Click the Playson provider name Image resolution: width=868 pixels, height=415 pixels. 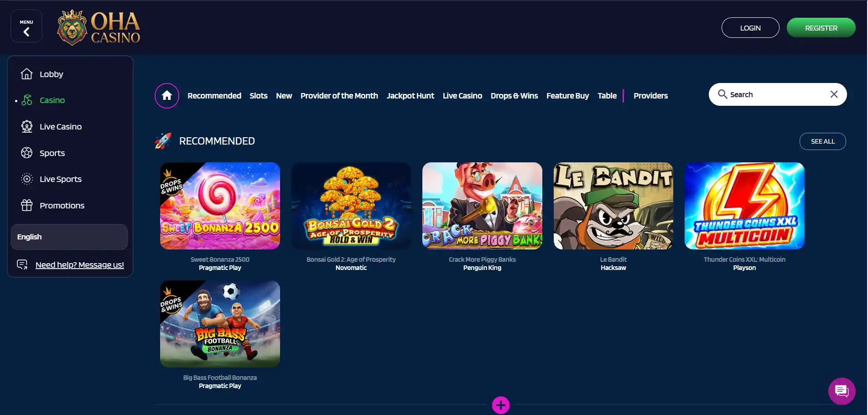[x=744, y=268]
